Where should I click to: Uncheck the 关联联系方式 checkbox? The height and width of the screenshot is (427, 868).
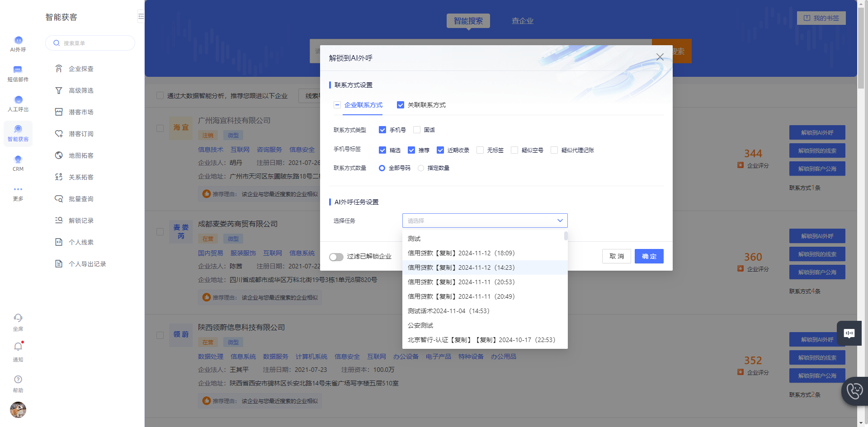click(401, 105)
